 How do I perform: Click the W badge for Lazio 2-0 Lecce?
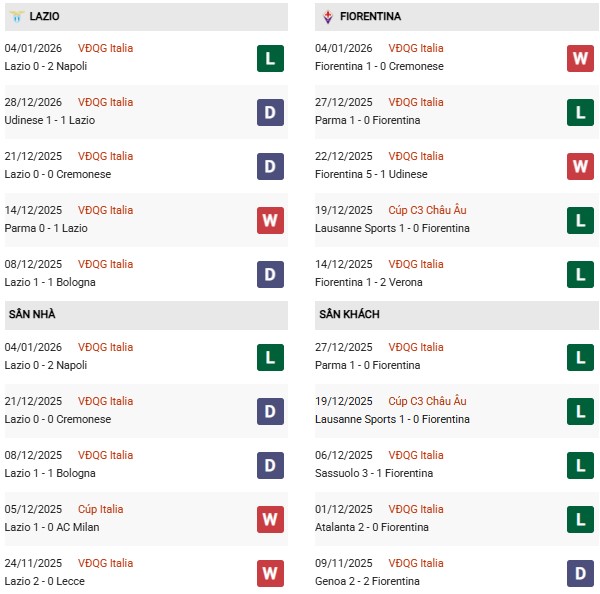pyautogui.click(x=270, y=573)
